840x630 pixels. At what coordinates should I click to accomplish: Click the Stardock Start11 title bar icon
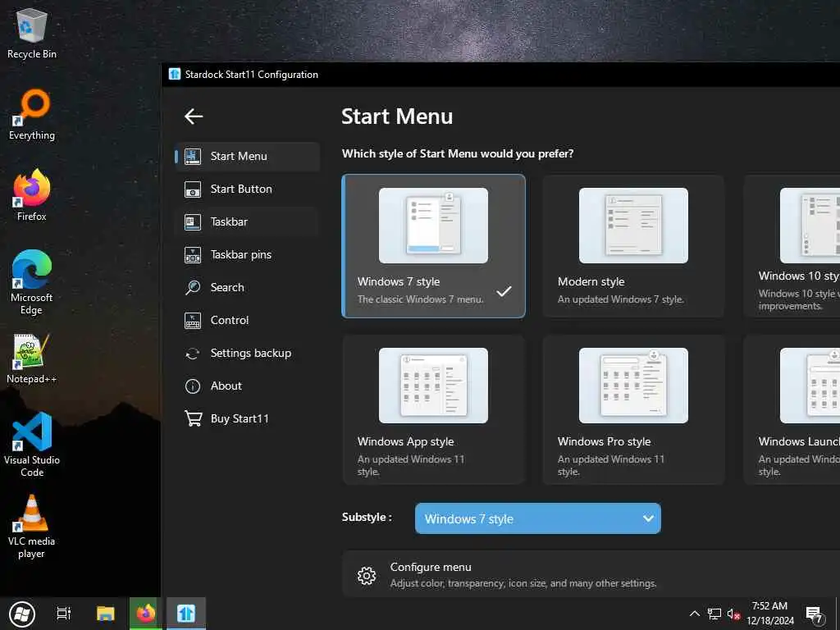175,74
